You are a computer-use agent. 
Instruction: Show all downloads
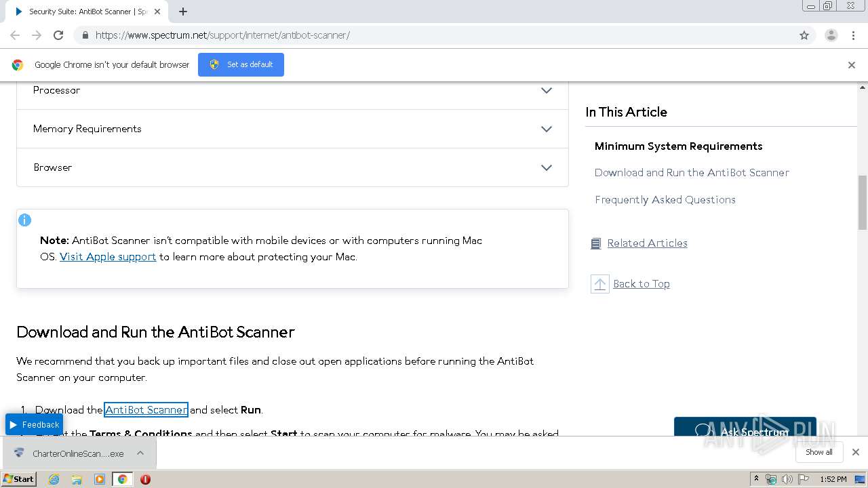pyautogui.click(x=818, y=453)
